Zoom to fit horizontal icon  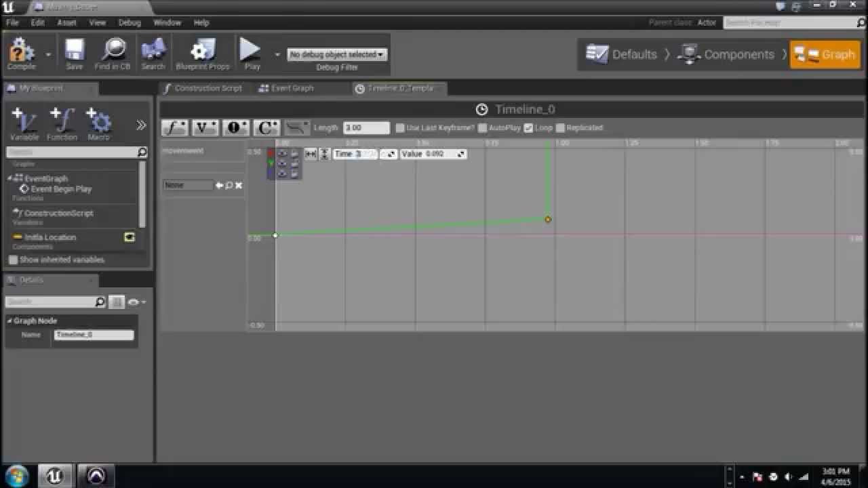click(311, 154)
